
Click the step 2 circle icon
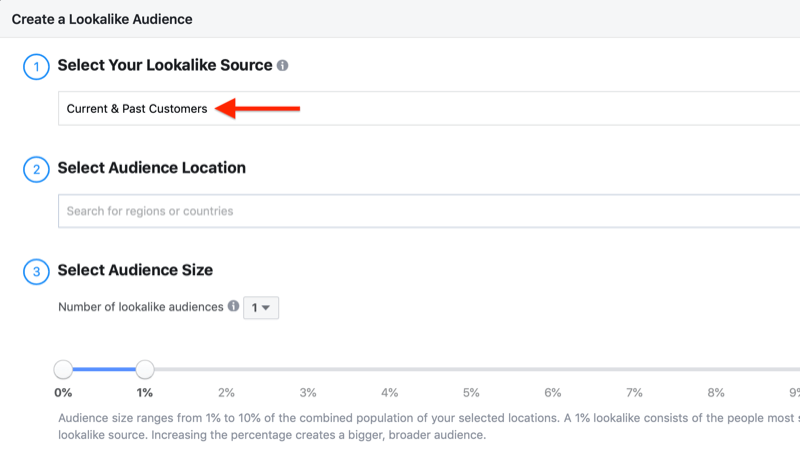(36, 169)
